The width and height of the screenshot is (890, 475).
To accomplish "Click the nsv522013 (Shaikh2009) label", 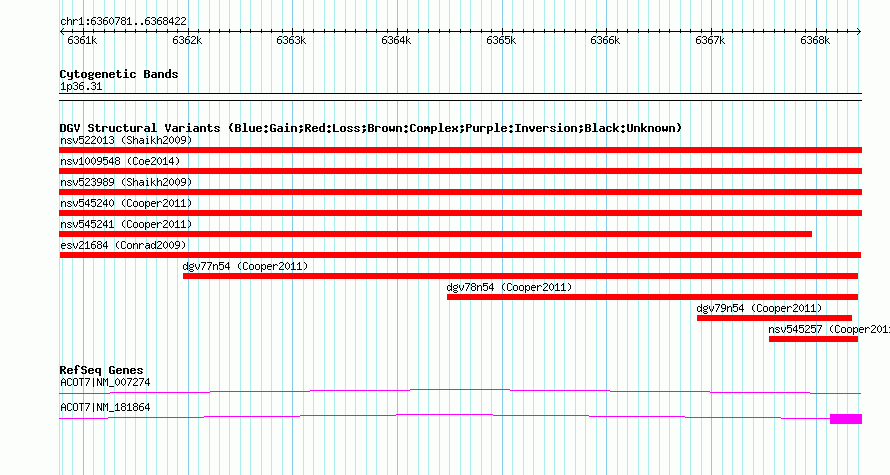I will pyautogui.click(x=126, y=140).
